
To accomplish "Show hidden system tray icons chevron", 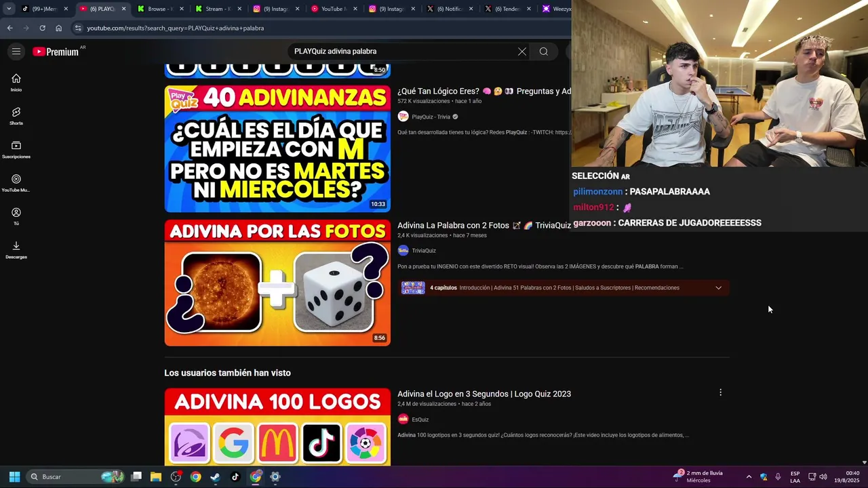I will point(749,476).
